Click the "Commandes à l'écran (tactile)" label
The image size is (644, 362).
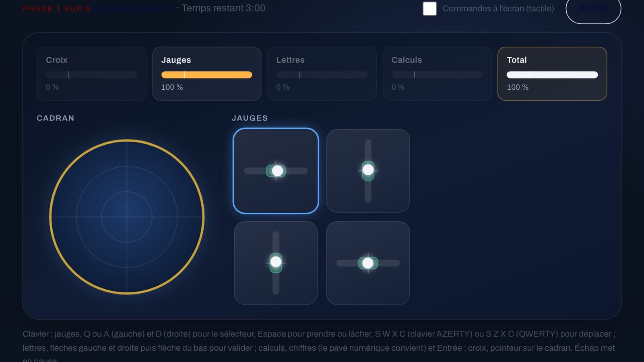pyautogui.click(x=498, y=8)
